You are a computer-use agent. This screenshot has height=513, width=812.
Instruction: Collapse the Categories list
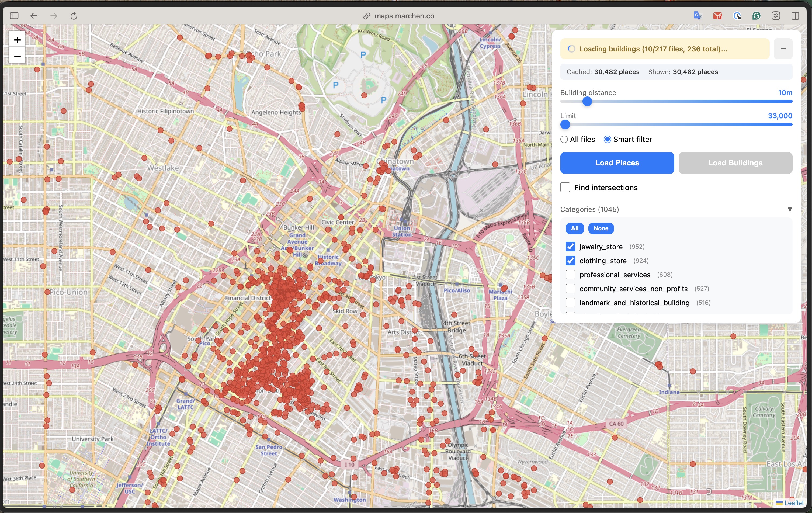[x=790, y=209]
